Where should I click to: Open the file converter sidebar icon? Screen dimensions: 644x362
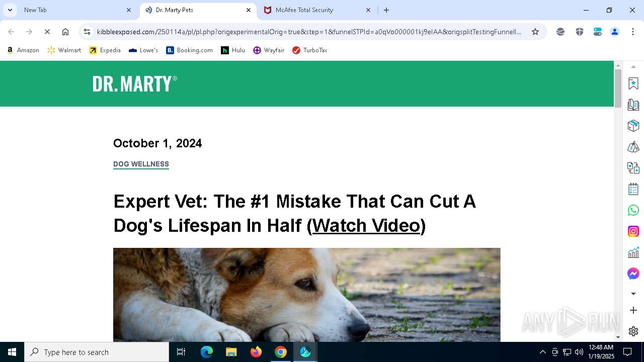pyautogui.click(x=633, y=168)
